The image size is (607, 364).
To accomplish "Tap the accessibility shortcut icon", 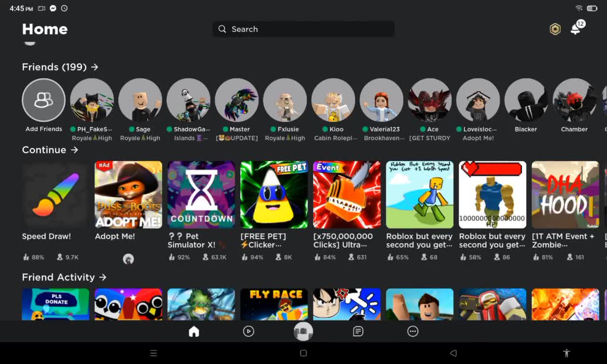I will 567,353.
